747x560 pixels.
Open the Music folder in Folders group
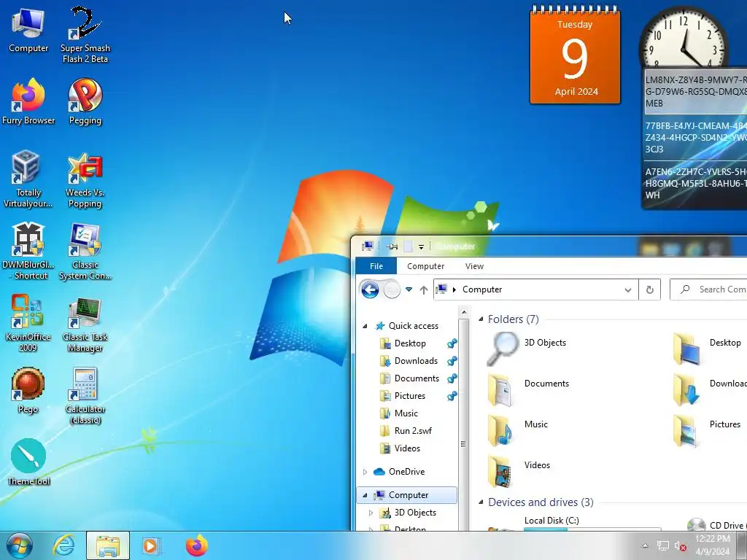pyautogui.click(x=519, y=429)
